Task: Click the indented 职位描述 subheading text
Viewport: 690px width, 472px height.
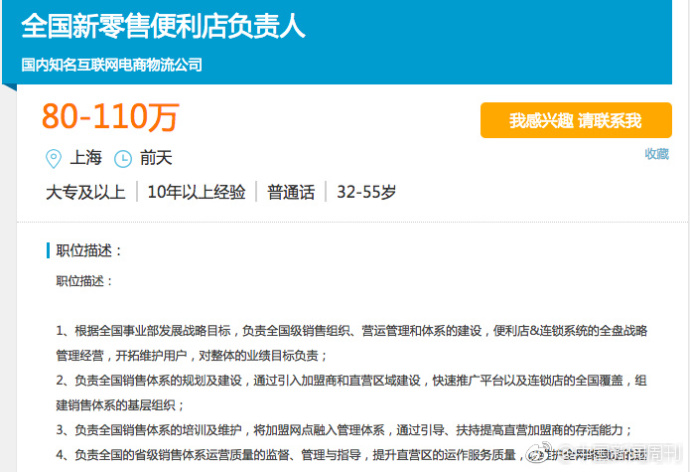Action: [x=84, y=281]
